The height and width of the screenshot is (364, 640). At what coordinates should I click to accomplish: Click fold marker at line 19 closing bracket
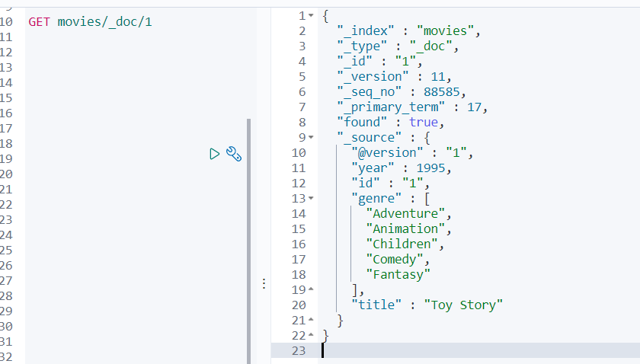click(x=311, y=290)
